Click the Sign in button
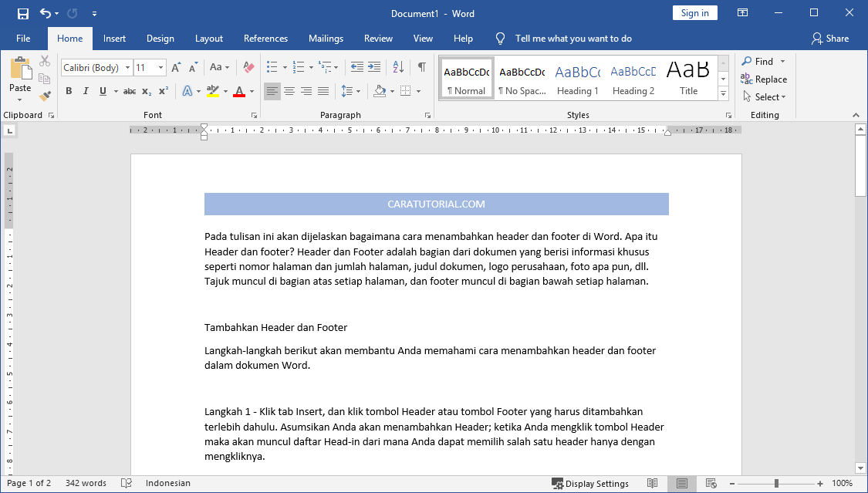Image resolution: width=868 pixels, height=493 pixels. [694, 13]
